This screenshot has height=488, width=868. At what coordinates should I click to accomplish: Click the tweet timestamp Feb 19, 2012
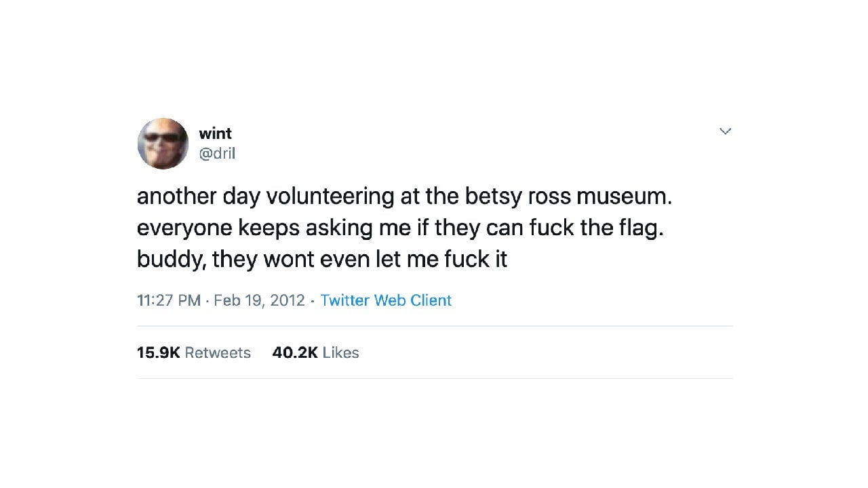(259, 300)
